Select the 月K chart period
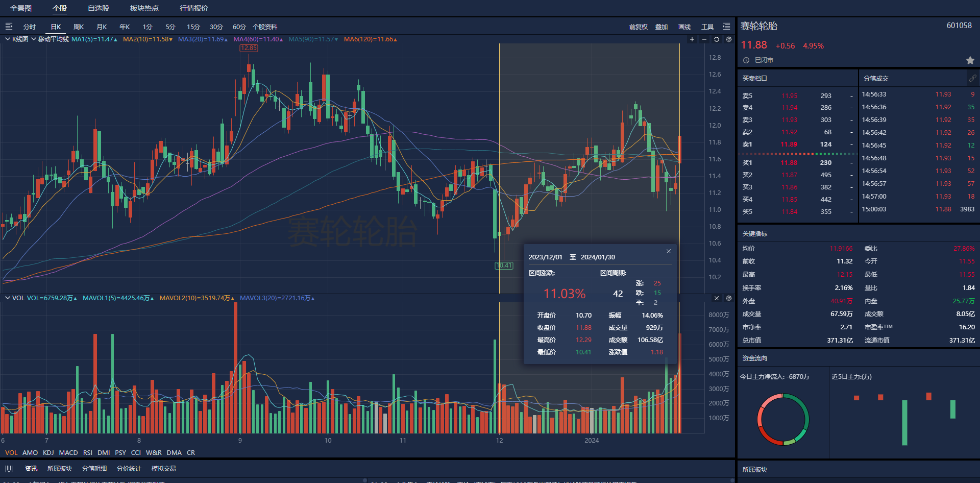Screen dimensions: 980x483 [102, 27]
